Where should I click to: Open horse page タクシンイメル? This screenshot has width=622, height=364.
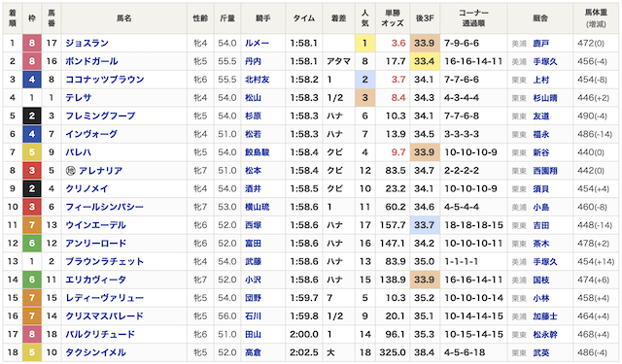coord(95,353)
